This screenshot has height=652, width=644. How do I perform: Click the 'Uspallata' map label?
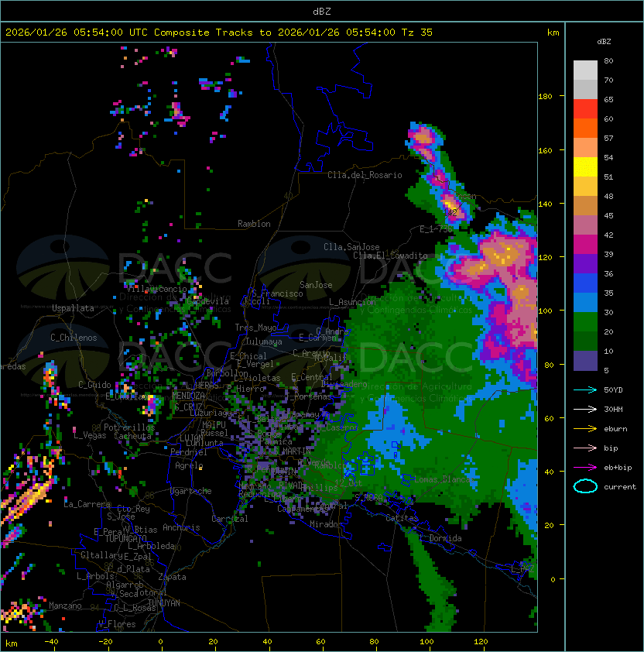tap(73, 308)
